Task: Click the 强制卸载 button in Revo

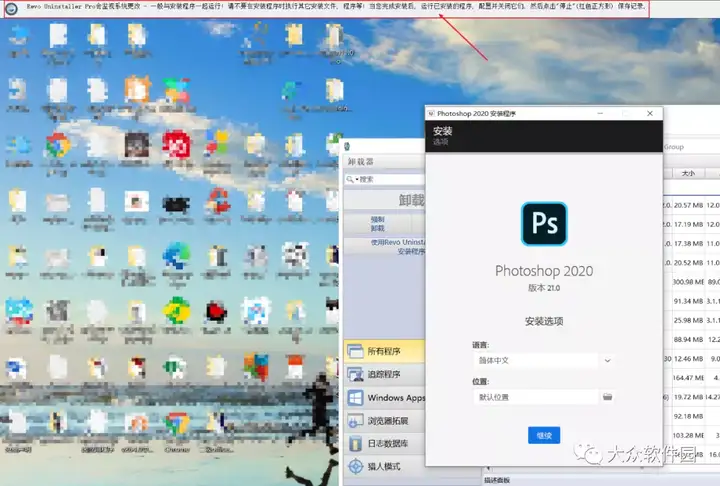Action: point(377,224)
